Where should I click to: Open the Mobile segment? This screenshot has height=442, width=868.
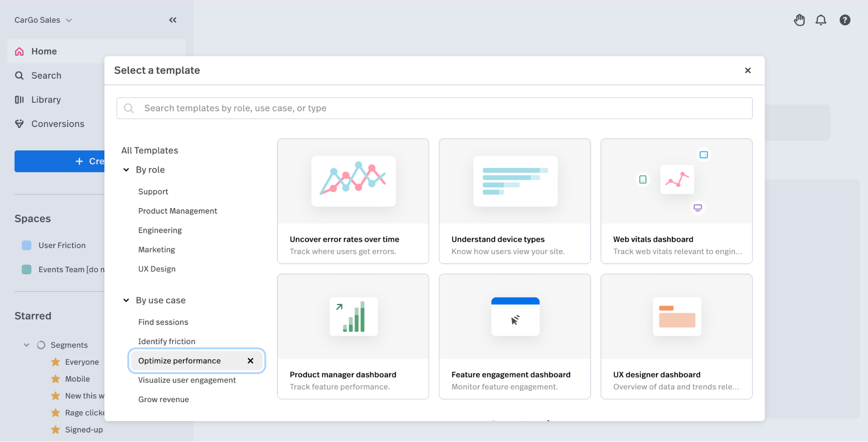pyautogui.click(x=77, y=379)
